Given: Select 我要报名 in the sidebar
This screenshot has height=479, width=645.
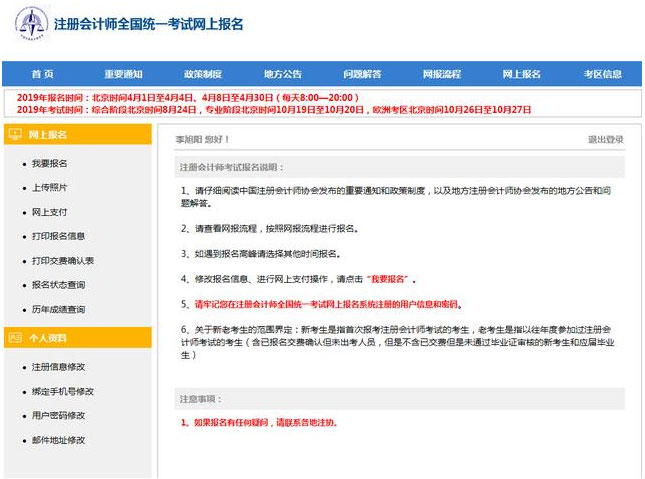Looking at the screenshot, I should pyautogui.click(x=49, y=163).
